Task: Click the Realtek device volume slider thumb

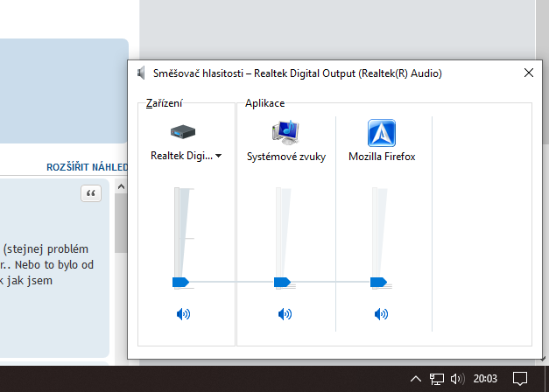Action: (180, 282)
